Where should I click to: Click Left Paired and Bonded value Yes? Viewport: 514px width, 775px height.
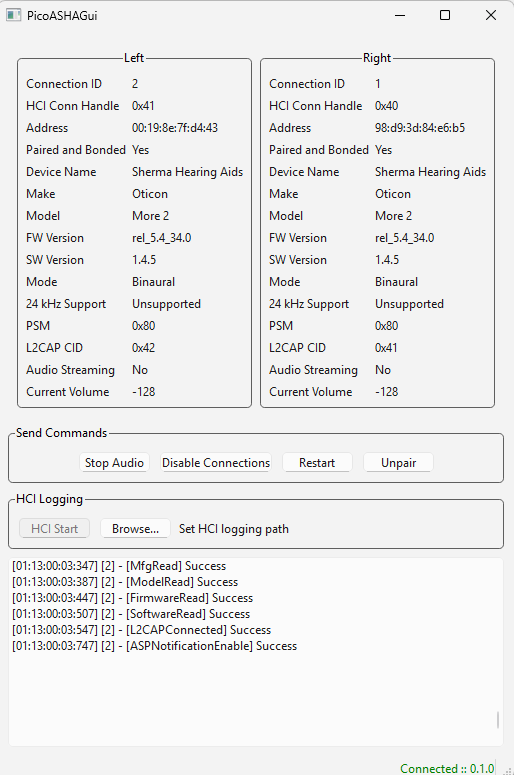point(140,150)
